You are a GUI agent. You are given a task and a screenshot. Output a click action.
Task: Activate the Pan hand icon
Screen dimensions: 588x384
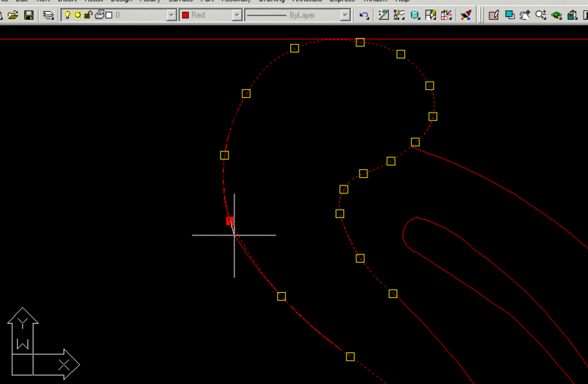525,15
